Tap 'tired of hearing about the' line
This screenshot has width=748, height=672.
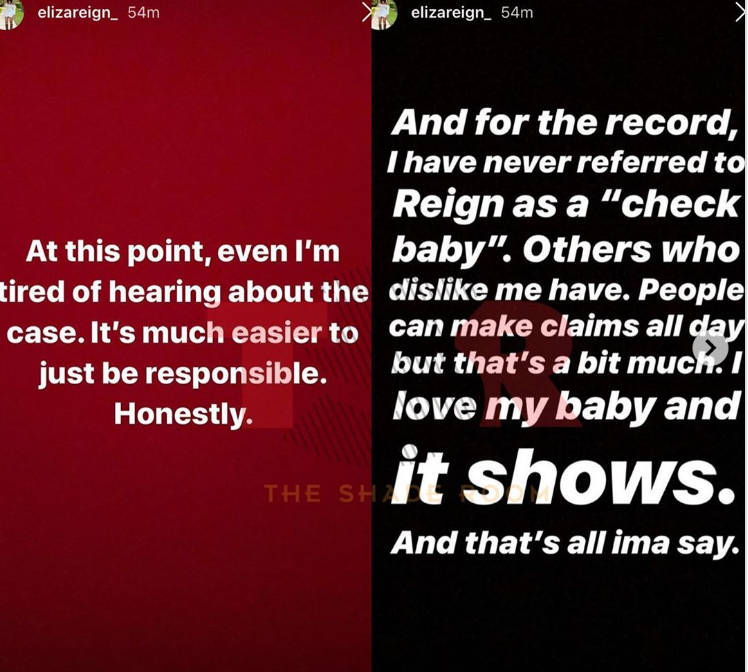184,292
